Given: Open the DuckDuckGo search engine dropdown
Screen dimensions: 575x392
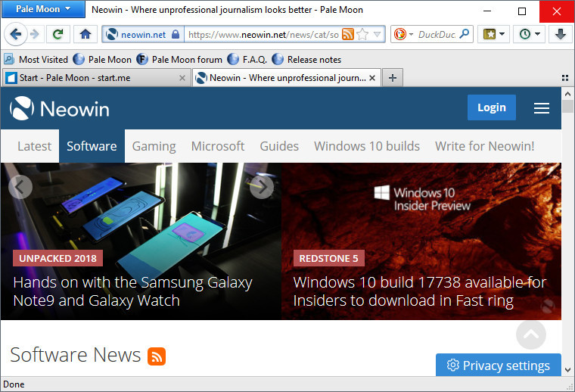Looking at the screenshot, I should (x=403, y=34).
